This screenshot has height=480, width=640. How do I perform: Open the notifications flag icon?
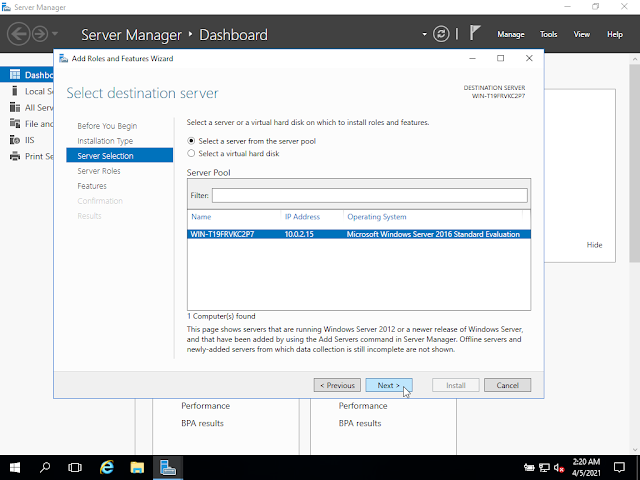point(474,33)
